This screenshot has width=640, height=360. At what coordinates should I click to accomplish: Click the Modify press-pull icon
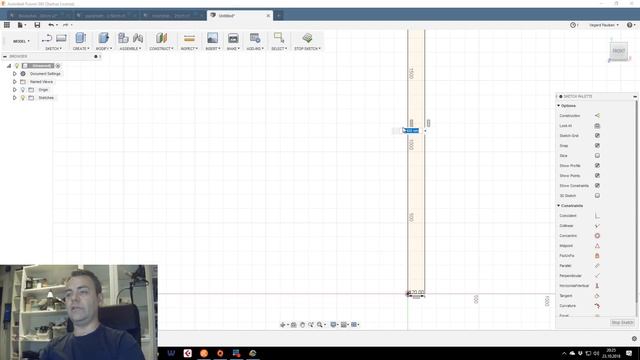click(104, 38)
